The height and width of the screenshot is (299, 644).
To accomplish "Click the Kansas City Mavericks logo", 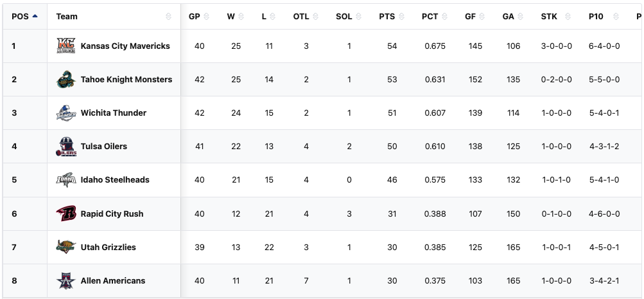I will pos(66,46).
